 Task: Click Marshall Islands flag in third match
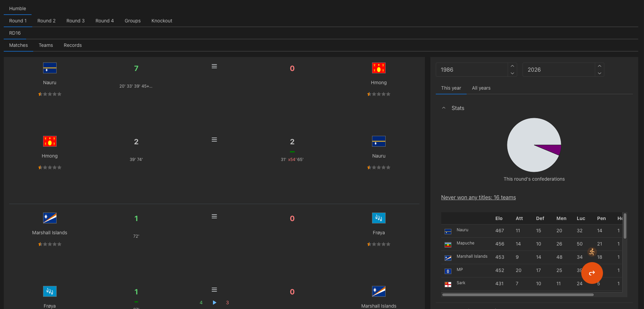[x=50, y=218]
